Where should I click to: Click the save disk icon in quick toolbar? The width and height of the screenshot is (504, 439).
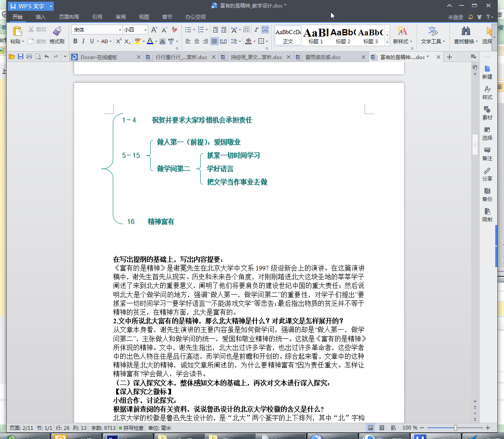click(21, 57)
